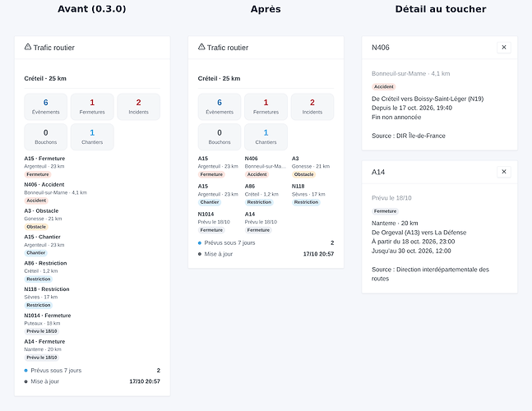
Task: Select the 0 Bouchons tile in the Après card
Action: pyautogui.click(x=220, y=137)
